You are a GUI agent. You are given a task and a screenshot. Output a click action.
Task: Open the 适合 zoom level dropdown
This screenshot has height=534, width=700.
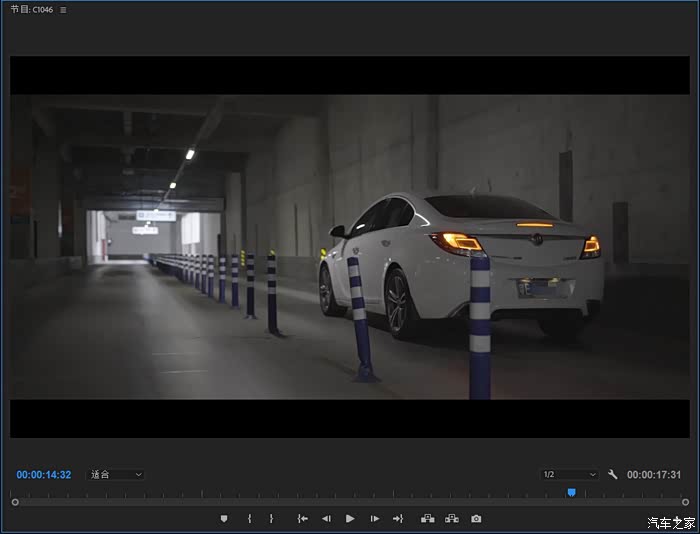115,474
